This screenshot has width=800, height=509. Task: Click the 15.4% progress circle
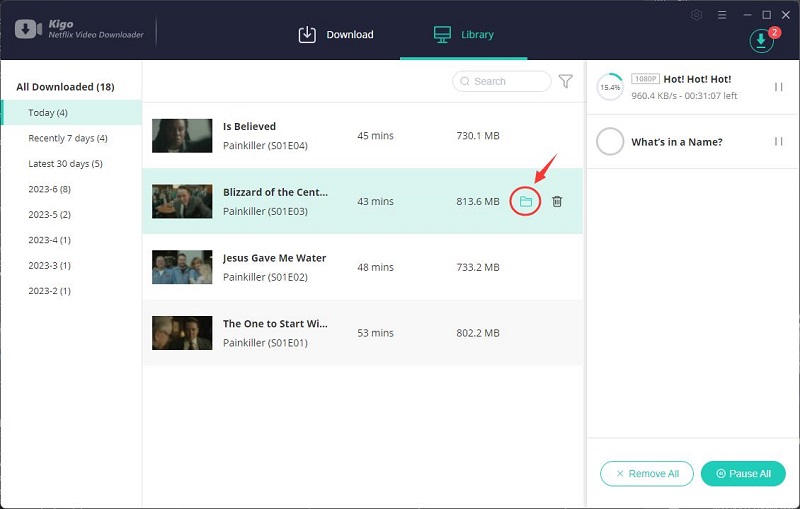610,87
